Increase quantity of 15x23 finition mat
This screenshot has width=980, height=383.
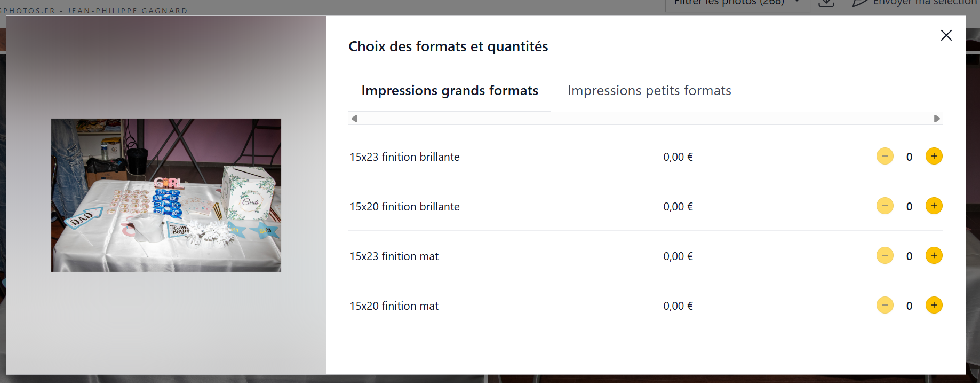coord(934,256)
